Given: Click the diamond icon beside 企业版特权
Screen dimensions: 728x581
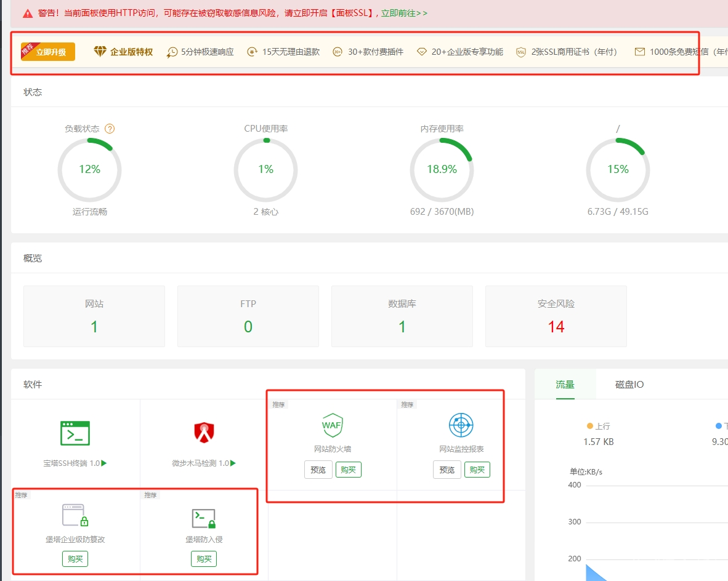Looking at the screenshot, I should tap(100, 52).
